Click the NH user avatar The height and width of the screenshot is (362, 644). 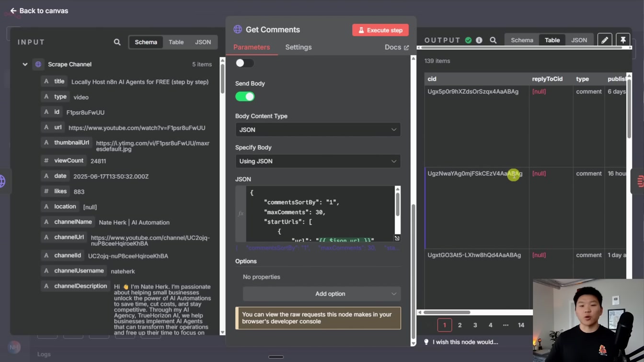click(14, 347)
